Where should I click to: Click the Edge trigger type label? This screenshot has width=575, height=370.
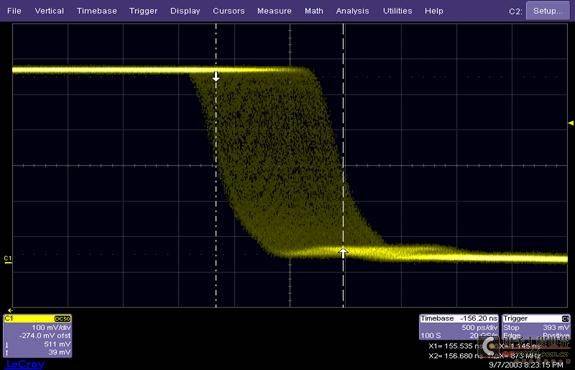coord(512,336)
